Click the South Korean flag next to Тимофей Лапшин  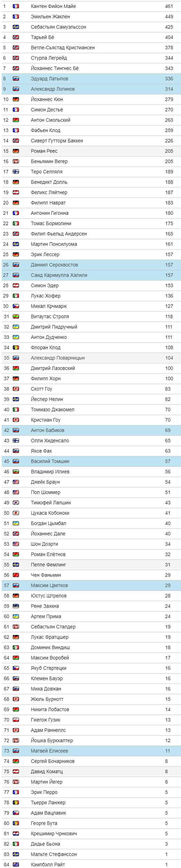16,503
